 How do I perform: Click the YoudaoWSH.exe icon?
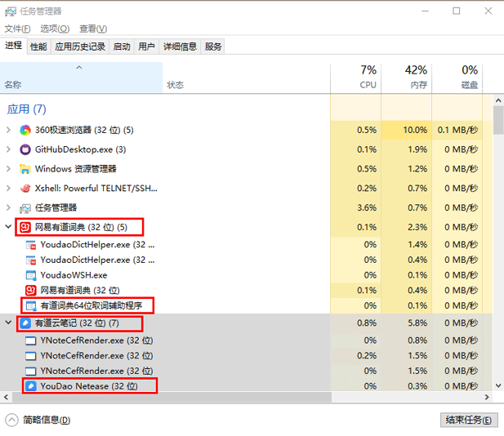[x=31, y=275]
